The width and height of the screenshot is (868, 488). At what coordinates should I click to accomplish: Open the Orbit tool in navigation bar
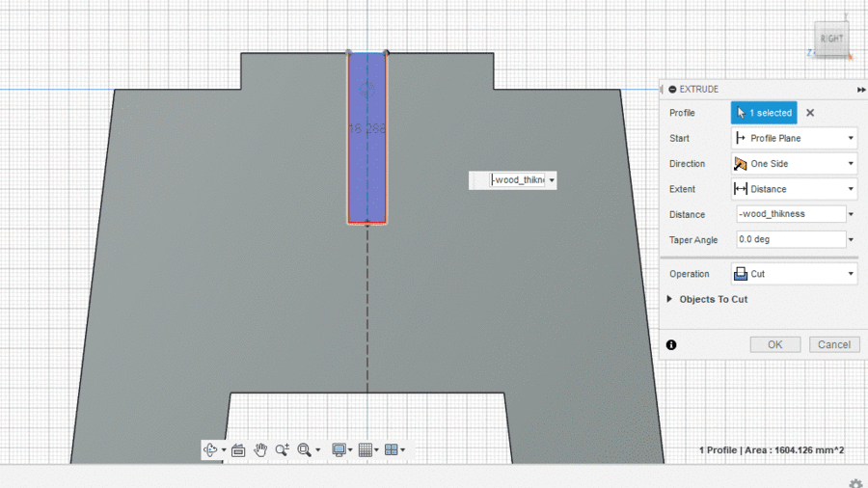point(210,449)
